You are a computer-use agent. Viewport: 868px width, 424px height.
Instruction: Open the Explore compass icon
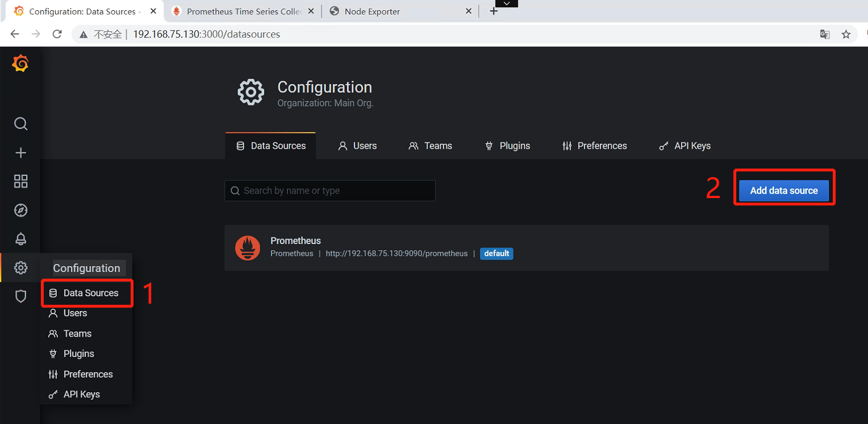20,210
